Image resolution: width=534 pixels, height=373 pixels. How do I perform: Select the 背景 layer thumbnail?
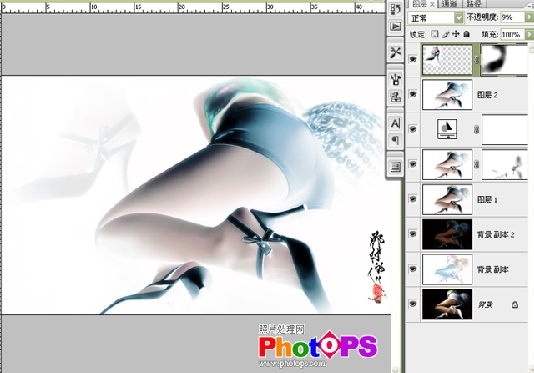click(447, 304)
